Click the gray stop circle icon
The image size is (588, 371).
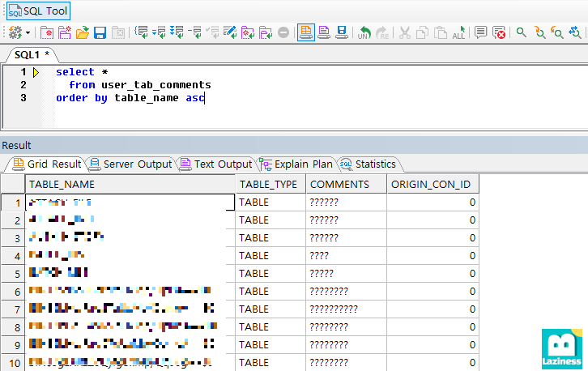tap(283, 32)
